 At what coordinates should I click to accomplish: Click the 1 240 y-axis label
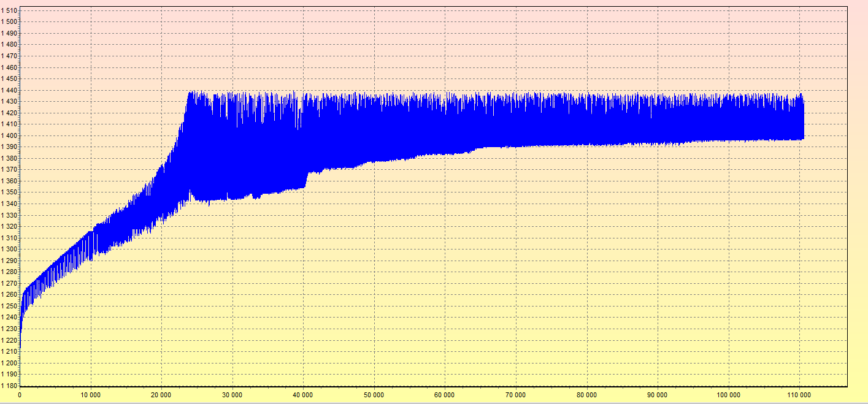coord(9,318)
